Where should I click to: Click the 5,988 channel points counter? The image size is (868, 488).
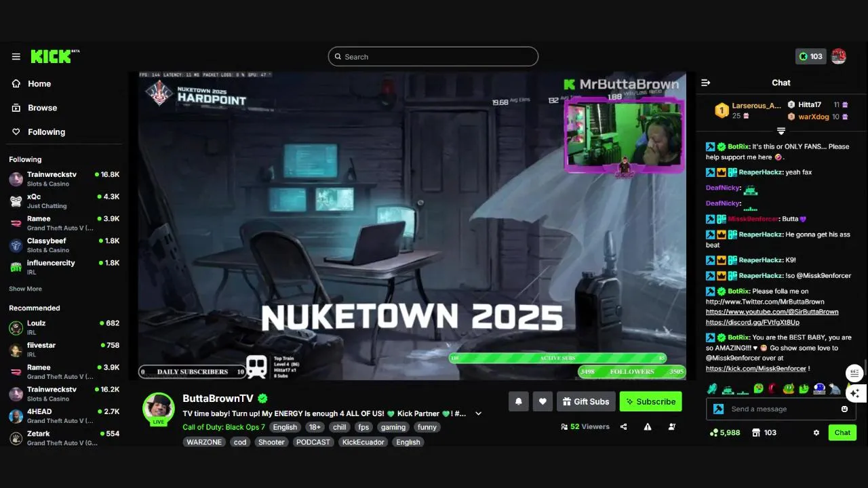724,432
